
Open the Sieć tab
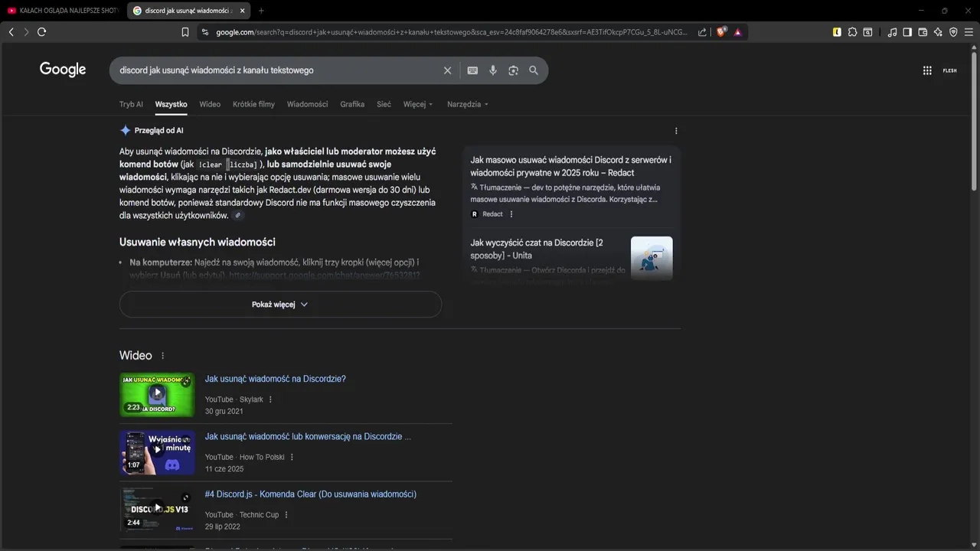coord(384,104)
